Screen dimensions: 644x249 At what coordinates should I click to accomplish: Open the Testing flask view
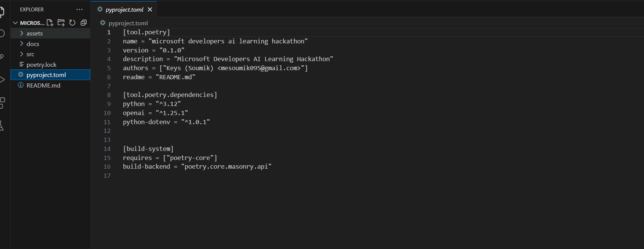(2, 126)
